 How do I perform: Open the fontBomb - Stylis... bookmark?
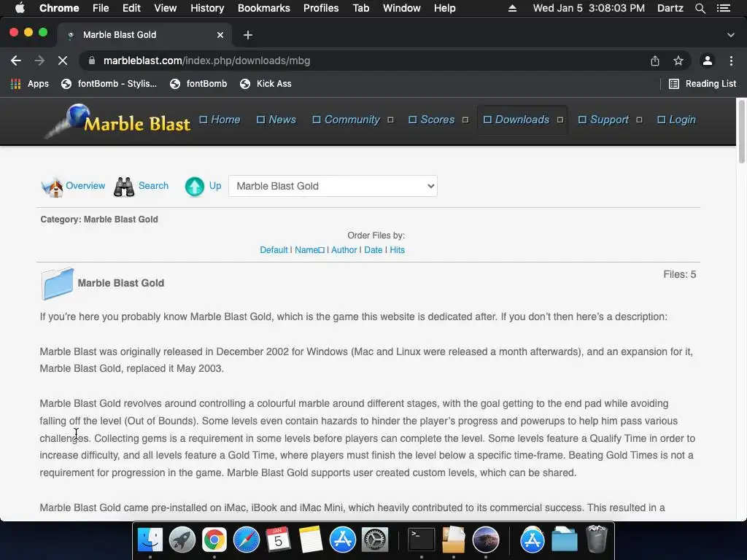(x=109, y=84)
